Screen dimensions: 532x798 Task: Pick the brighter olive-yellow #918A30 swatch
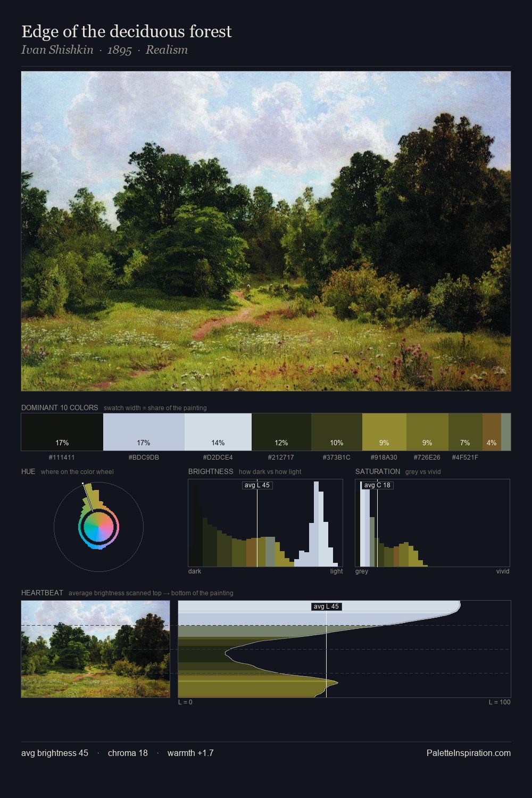point(384,432)
